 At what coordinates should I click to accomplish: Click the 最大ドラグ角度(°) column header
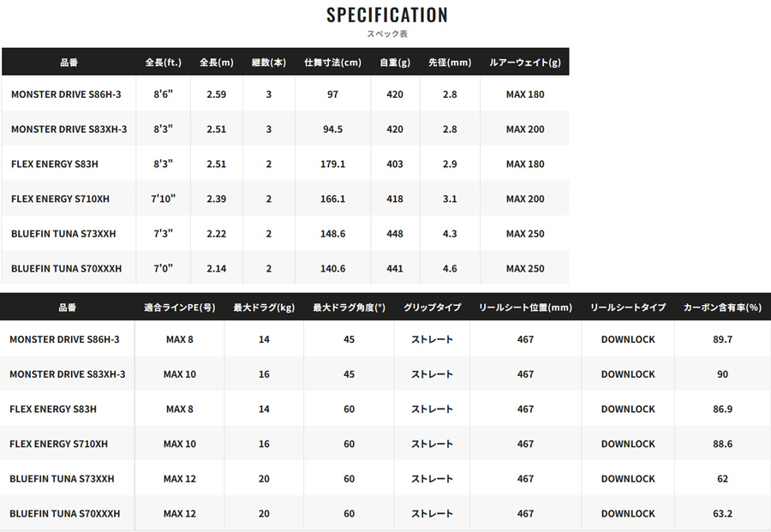click(x=349, y=307)
